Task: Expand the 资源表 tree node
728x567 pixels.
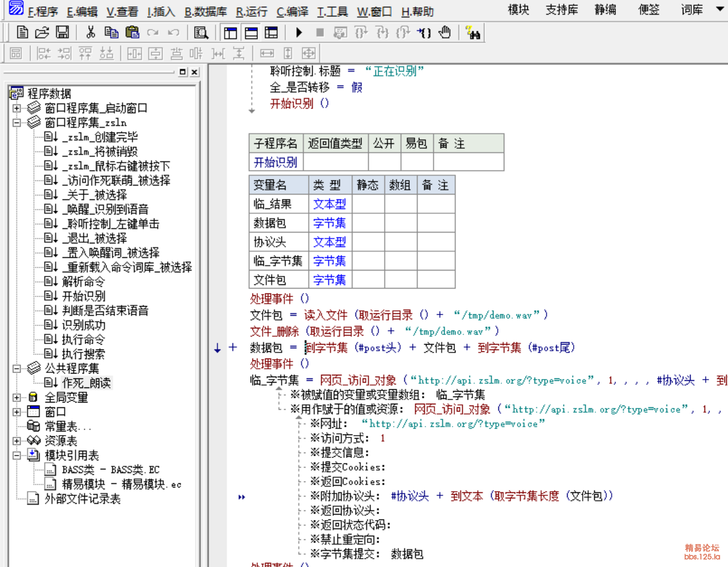Action: [17, 441]
